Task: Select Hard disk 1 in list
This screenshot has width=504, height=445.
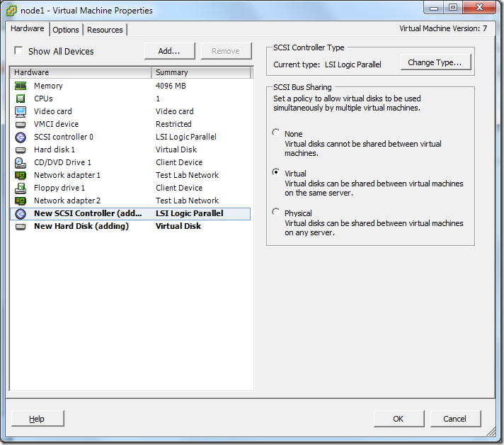Action: click(x=55, y=150)
